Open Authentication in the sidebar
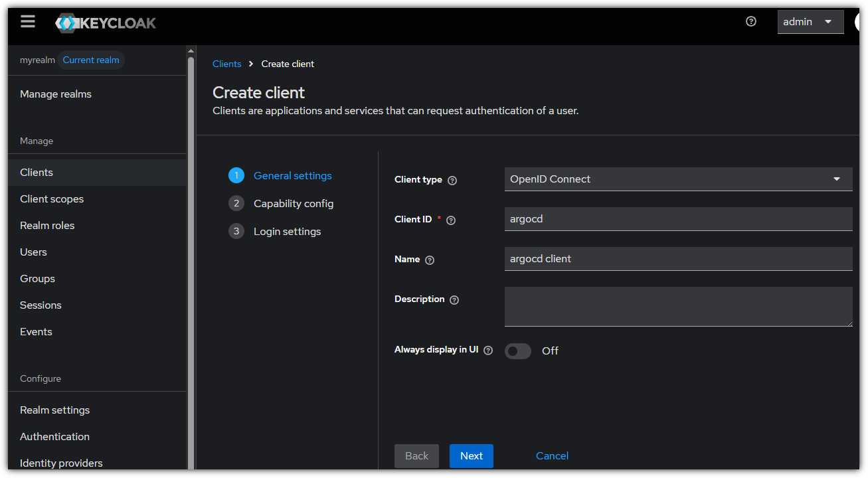Screen dimensions: 868x478 (x=97, y=437)
